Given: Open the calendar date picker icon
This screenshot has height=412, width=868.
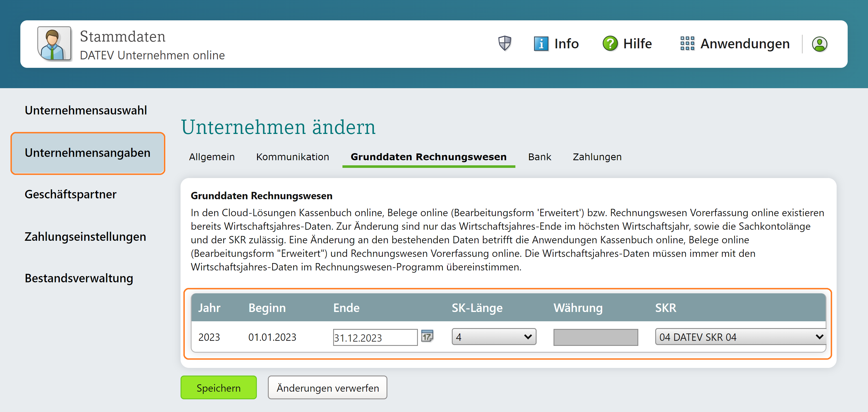Looking at the screenshot, I should coord(427,336).
